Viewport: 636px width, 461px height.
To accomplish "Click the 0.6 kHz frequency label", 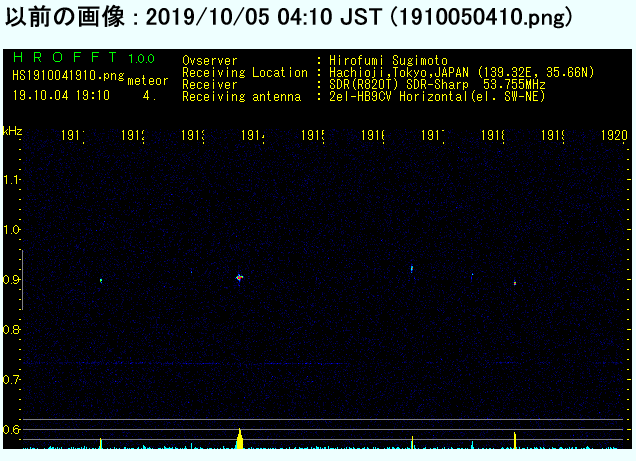I will (12, 429).
